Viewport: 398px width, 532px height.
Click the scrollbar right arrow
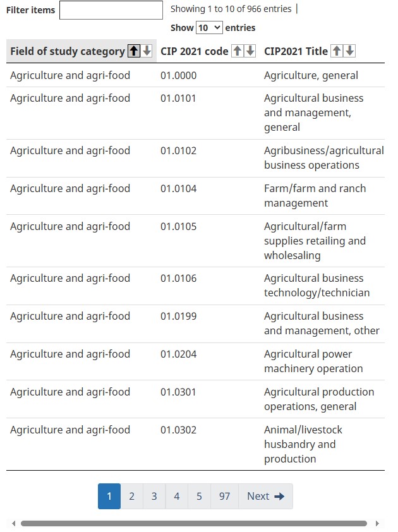coord(377,523)
